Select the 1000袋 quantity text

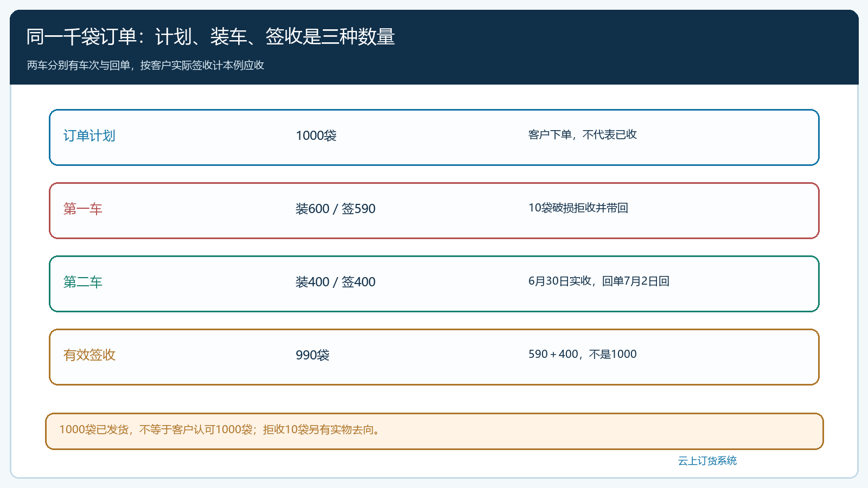pyautogui.click(x=316, y=136)
